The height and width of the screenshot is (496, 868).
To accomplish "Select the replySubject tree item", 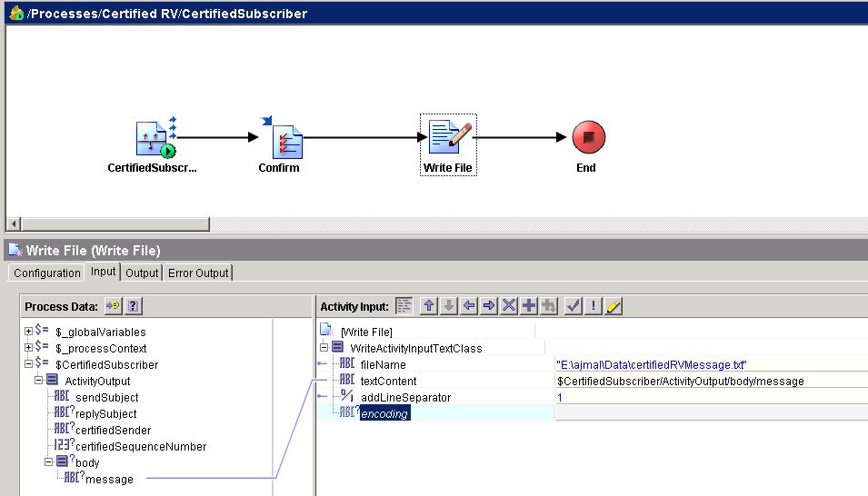I will click(105, 414).
